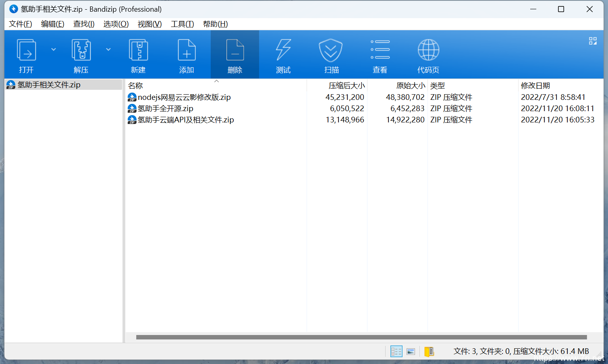Click the Extract (解压) toolbar icon
608x364 pixels.
pyautogui.click(x=81, y=50)
